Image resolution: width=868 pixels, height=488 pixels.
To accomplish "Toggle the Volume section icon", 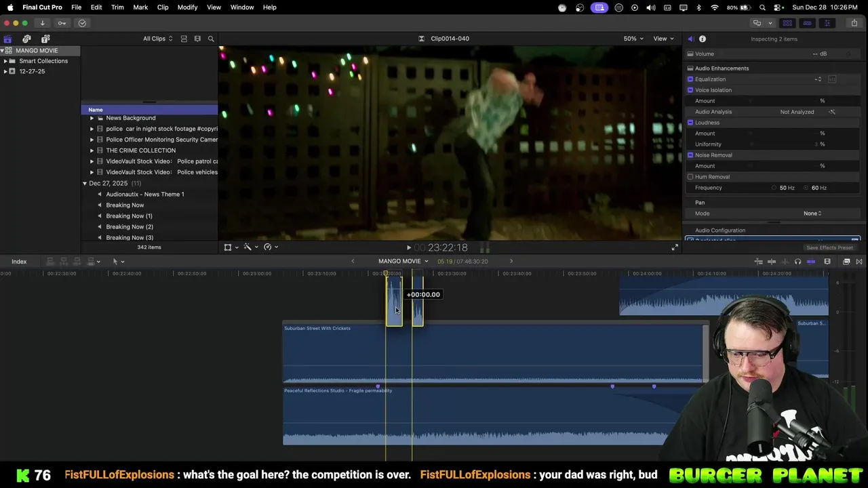I will [x=690, y=54].
